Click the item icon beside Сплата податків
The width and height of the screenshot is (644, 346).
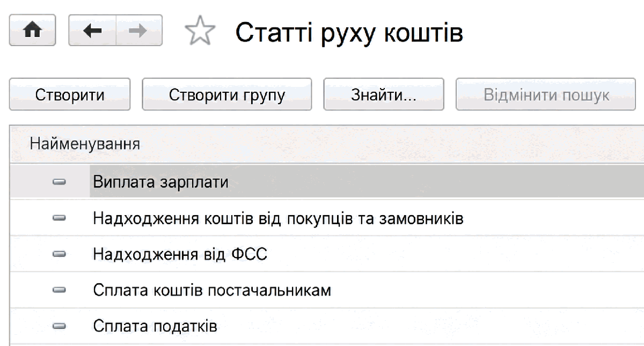(58, 326)
